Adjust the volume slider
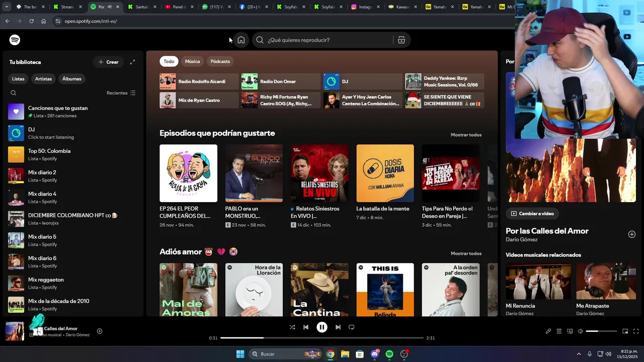Viewport: 644px width, 362px height. point(601,331)
